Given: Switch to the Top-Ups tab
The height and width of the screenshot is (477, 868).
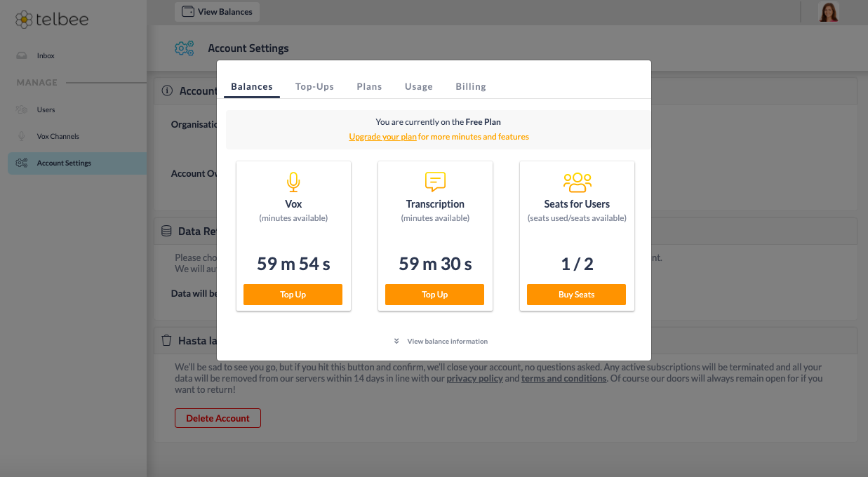Looking at the screenshot, I should [x=314, y=86].
